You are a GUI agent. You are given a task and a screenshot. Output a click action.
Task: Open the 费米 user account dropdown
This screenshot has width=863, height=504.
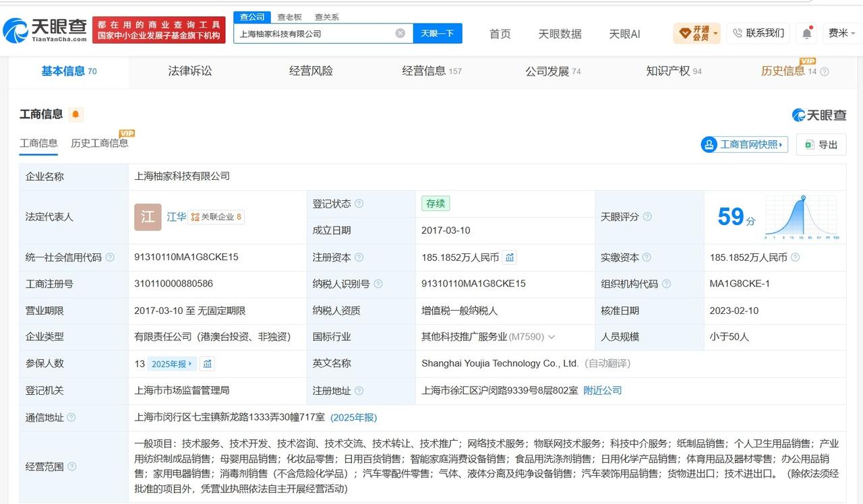[x=842, y=33]
